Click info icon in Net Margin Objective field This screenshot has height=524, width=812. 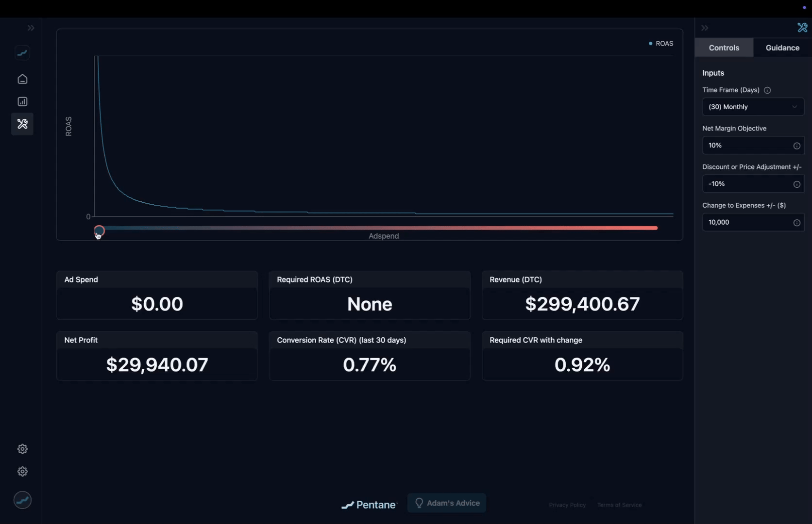point(796,146)
